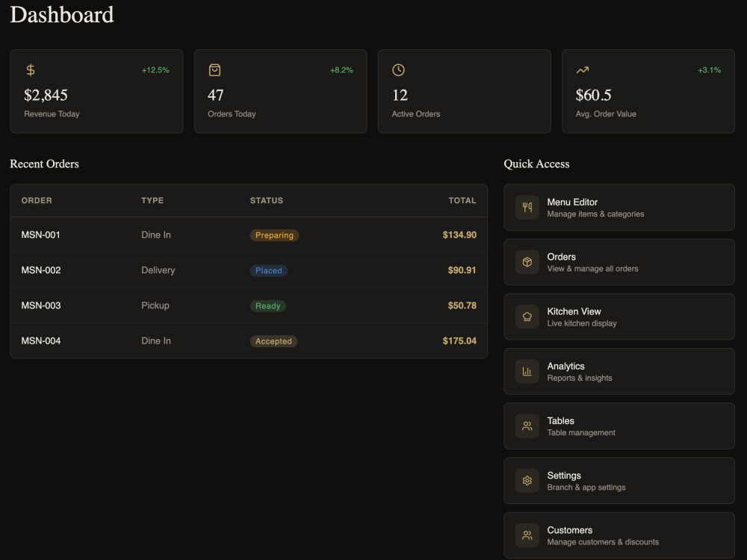The width and height of the screenshot is (747, 560).
Task: Click the Quick Access heading
Action: pyautogui.click(x=536, y=164)
